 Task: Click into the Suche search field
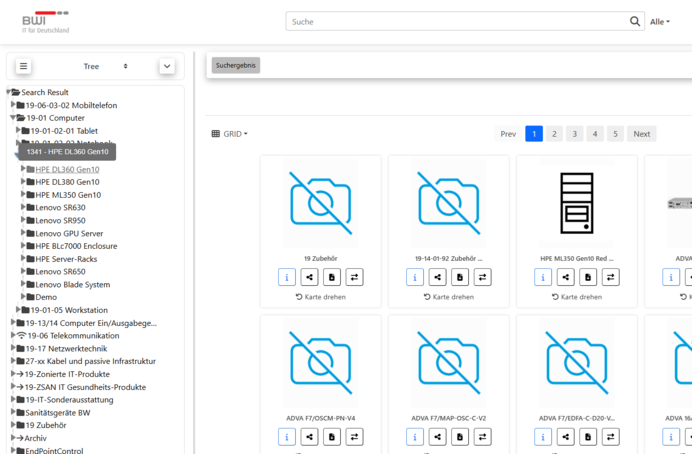pos(455,21)
